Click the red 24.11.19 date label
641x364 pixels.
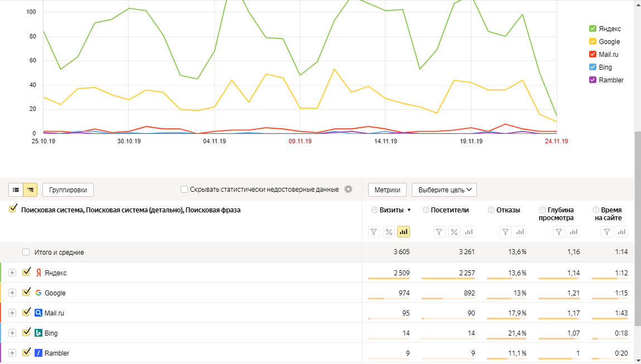click(x=556, y=142)
